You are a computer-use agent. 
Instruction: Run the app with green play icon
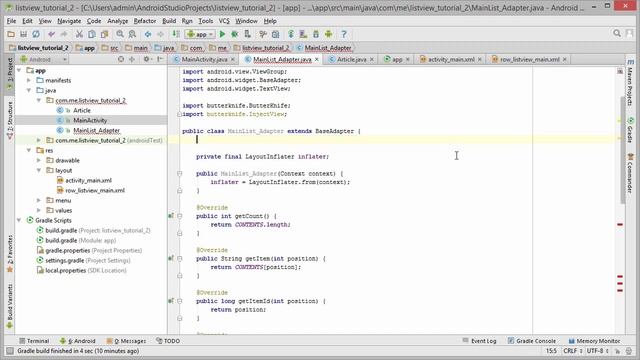[x=222, y=34]
